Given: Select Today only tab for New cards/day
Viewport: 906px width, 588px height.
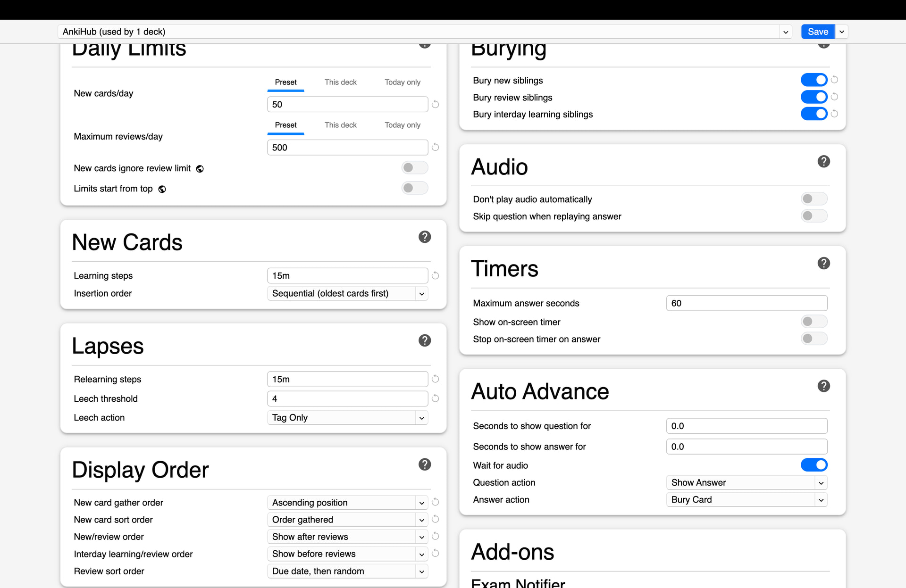Looking at the screenshot, I should click(403, 83).
